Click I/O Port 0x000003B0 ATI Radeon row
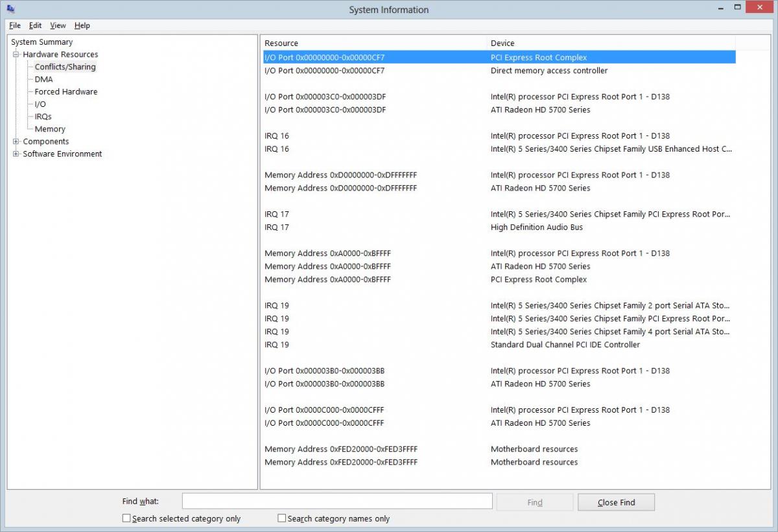The height and width of the screenshot is (532, 778). (x=499, y=384)
